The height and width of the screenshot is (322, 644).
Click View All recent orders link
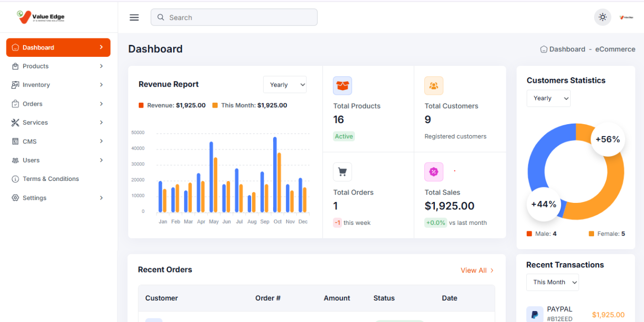(x=477, y=270)
